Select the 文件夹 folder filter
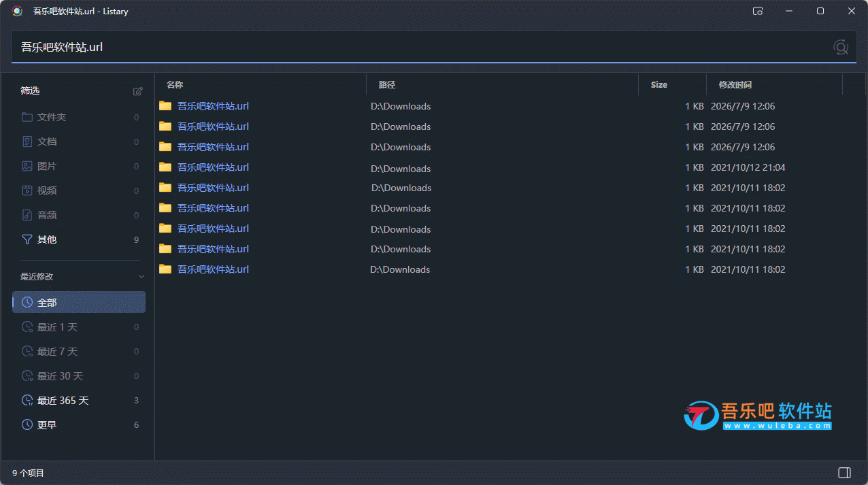The width and height of the screenshot is (868, 485). point(79,117)
